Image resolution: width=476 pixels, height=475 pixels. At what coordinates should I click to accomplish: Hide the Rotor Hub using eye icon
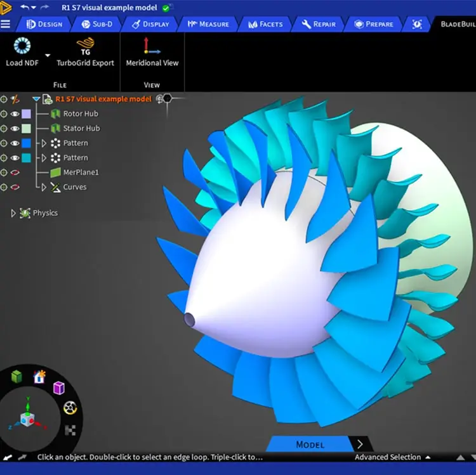15,114
